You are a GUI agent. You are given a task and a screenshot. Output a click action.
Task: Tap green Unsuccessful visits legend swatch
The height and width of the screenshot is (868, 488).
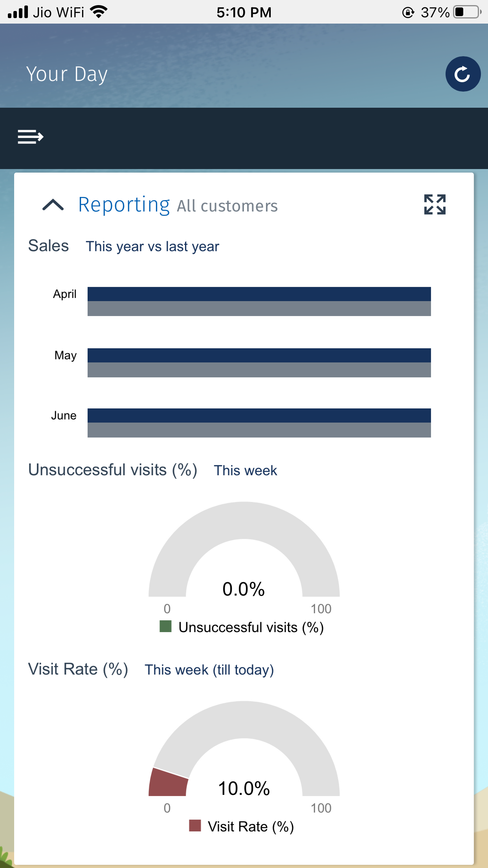(165, 626)
